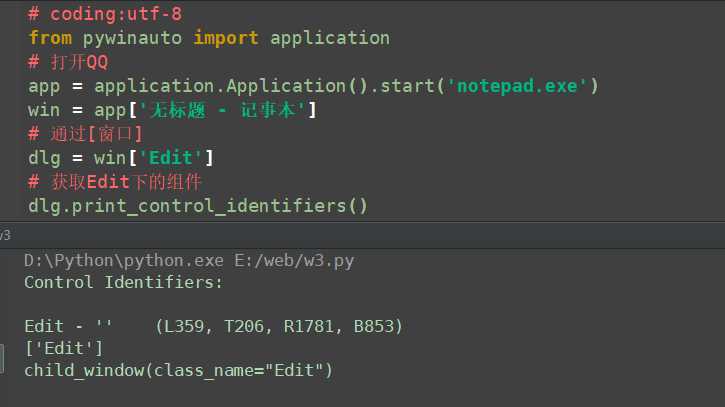This screenshot has height=407, width=725.
Task: Click the "['Edit']" output line
Action: (63, 348)
